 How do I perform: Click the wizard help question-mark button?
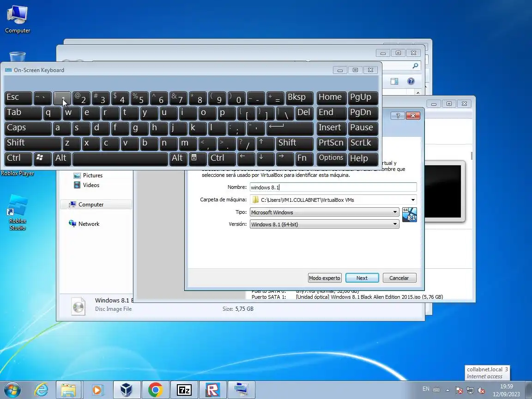pos(398,116)
